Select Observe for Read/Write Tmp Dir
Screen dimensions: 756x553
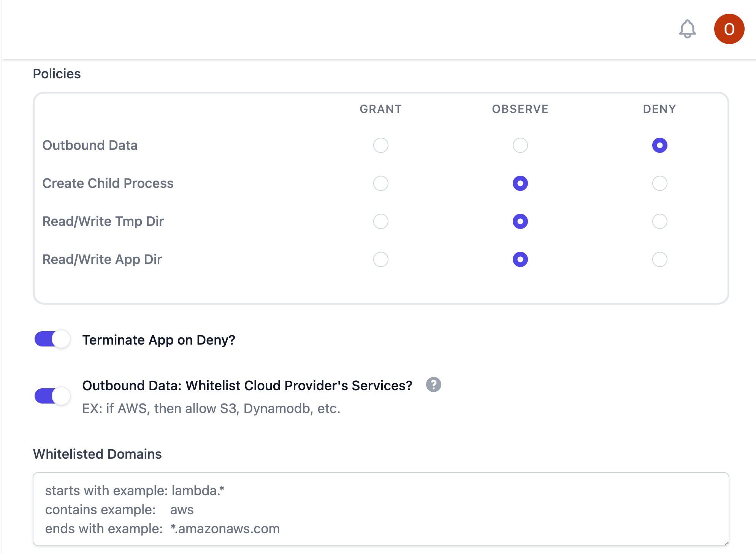(520, 221)
